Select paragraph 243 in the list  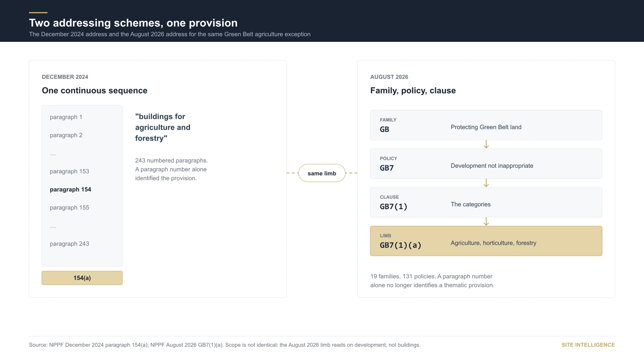click(70, 244)
